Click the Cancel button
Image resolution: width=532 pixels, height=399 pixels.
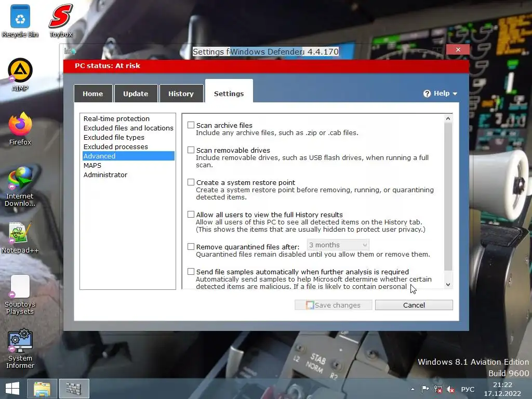[x=414, y=305]
